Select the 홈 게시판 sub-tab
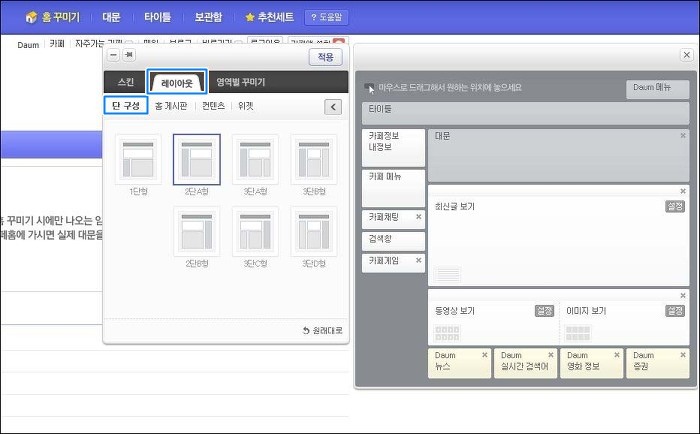 (171, 106)
